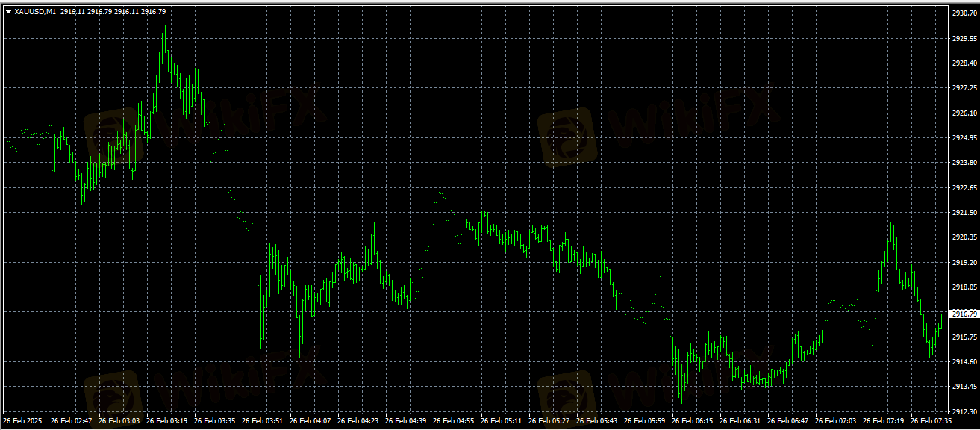Click the 2915.75 price axis label

click(x=963, y=337)
